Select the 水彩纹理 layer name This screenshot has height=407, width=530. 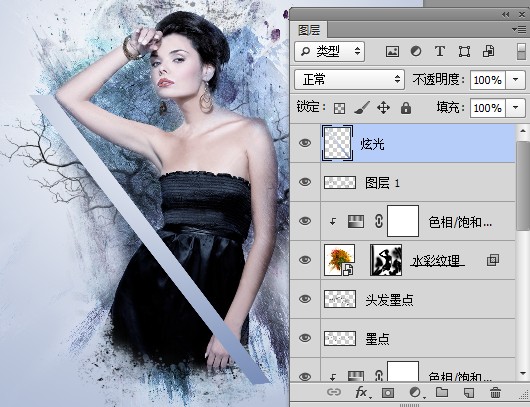[x=437, y=261]
